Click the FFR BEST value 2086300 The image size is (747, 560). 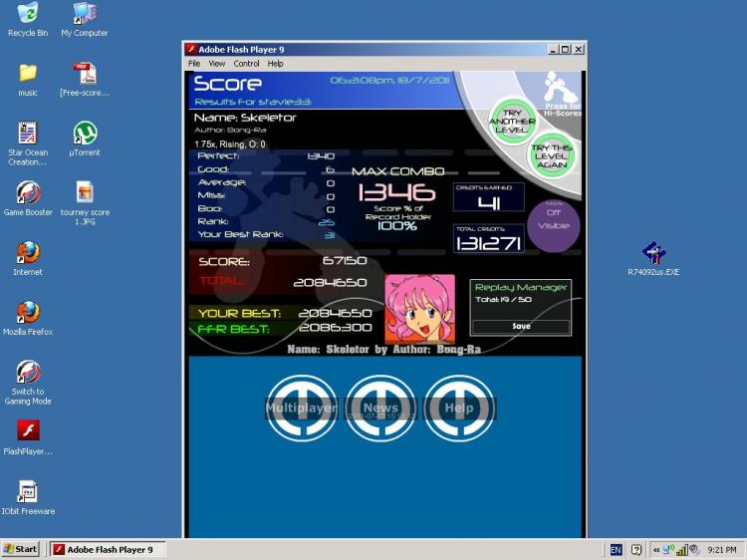coord(336,328)
